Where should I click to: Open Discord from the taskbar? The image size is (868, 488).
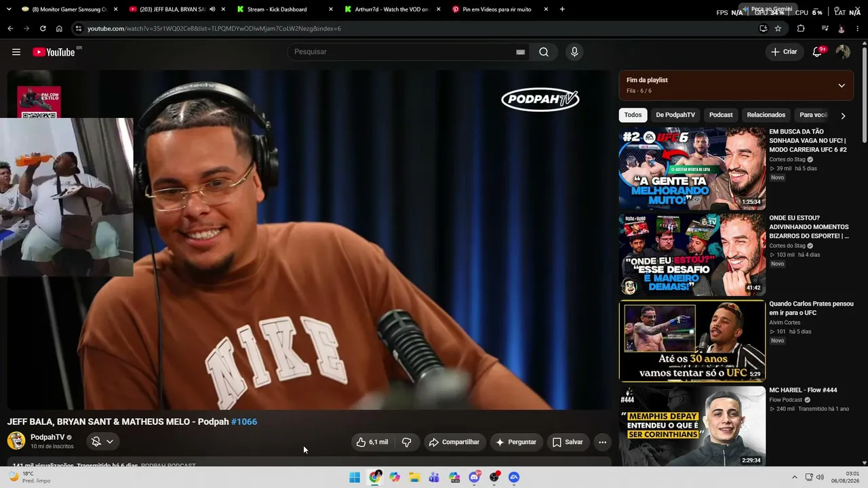tap(475, 477)
